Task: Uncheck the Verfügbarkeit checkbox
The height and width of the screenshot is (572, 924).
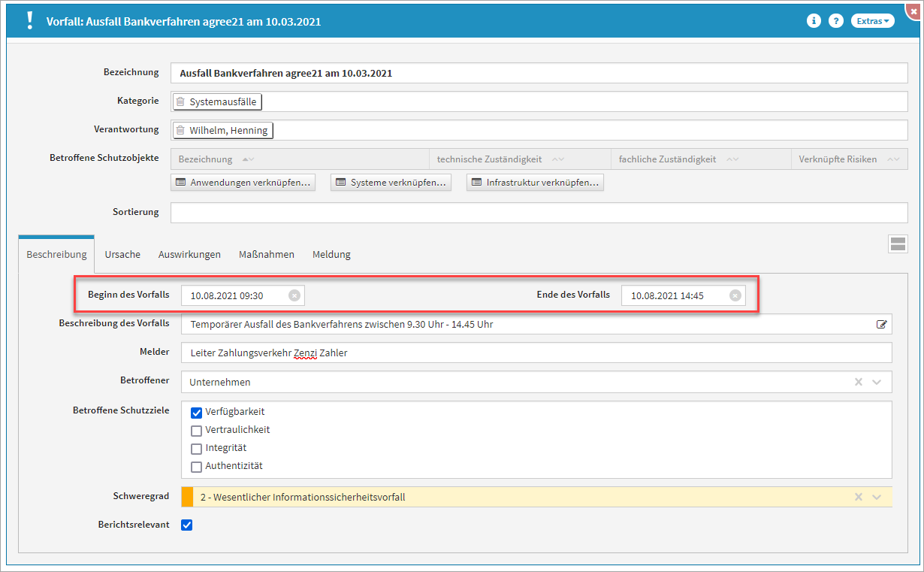Action: pos(197,412)
